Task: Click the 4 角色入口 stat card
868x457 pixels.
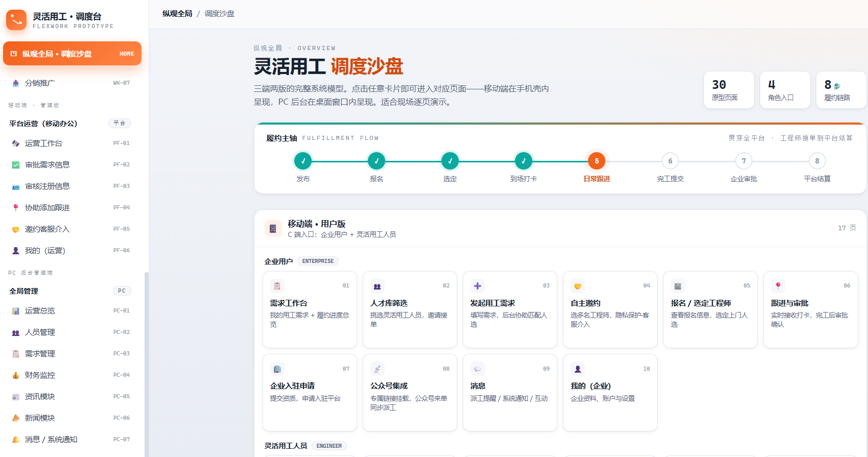Action: (785, 90)
